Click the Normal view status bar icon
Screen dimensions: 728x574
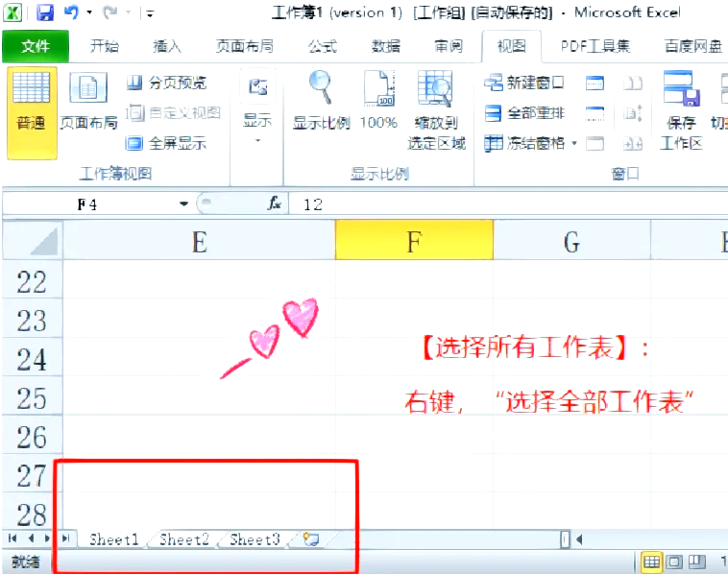pos(651,562)
